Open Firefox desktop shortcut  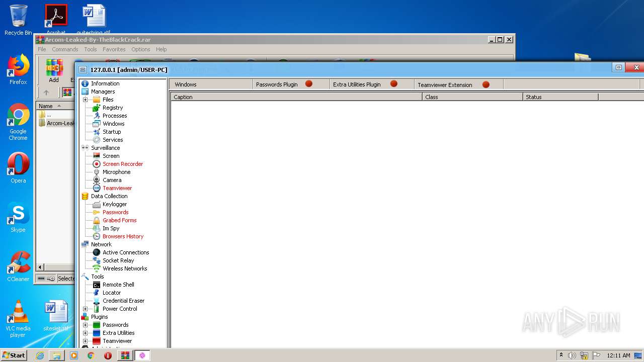coord(18,70)
